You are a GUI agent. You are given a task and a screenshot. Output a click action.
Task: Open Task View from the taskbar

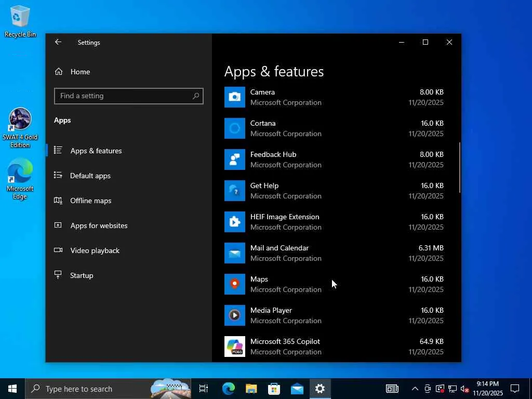[203, 389]
